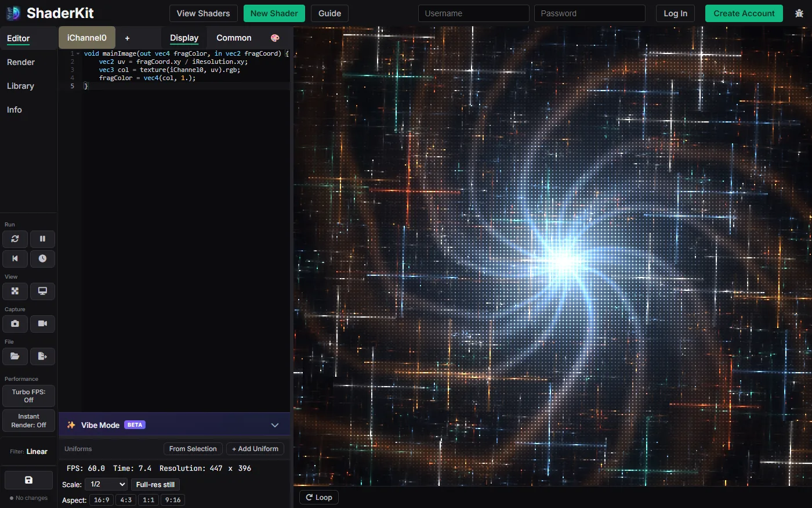Click the clock time icon
The height and width of the screenshot is (508, 812).
pos(42,258)
